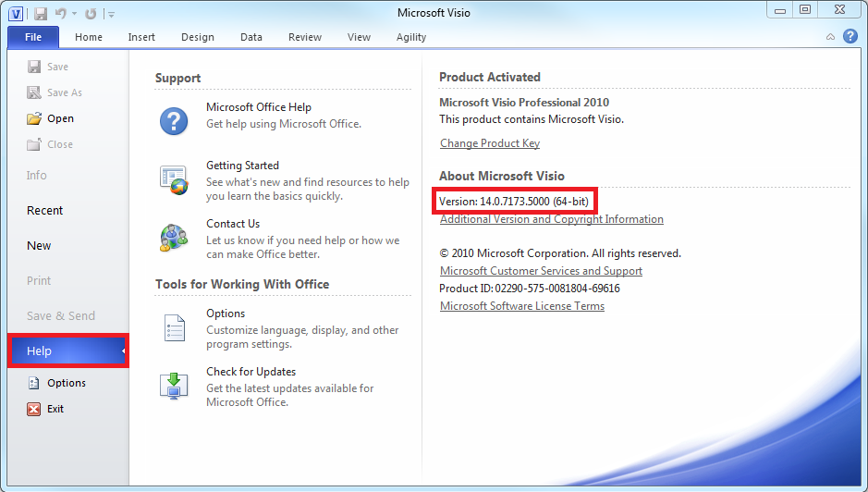Click Check for Updates label

click(x=251, y=372)
